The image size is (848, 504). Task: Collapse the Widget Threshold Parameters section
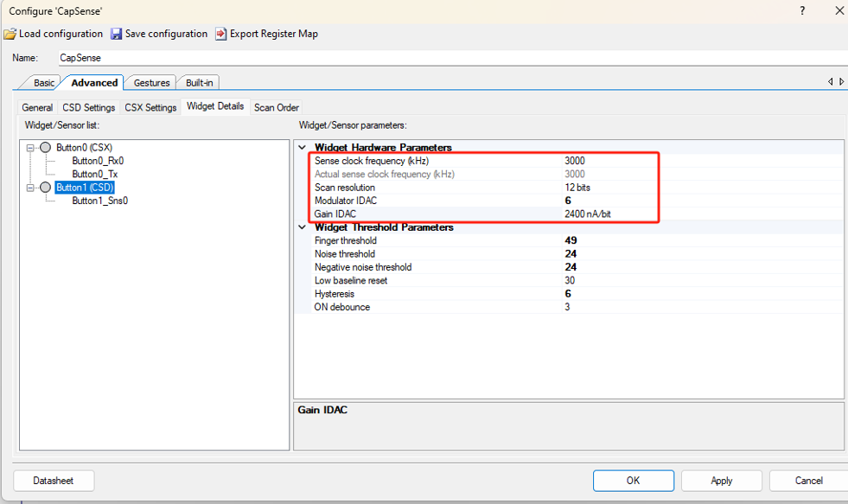pyautogui.click(x=303, y=227)
